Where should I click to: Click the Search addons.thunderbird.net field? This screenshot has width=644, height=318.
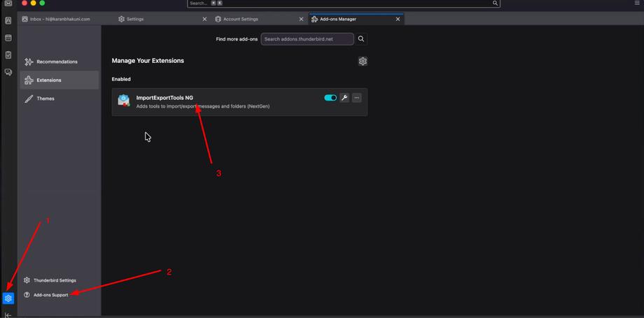tap(307, 39)
